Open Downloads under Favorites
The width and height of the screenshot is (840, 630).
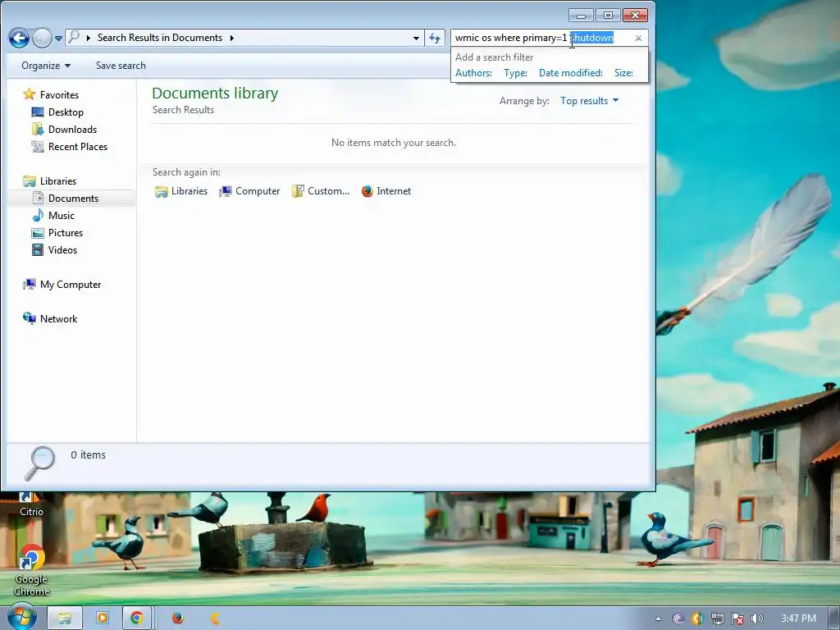(x=72, y=129)
